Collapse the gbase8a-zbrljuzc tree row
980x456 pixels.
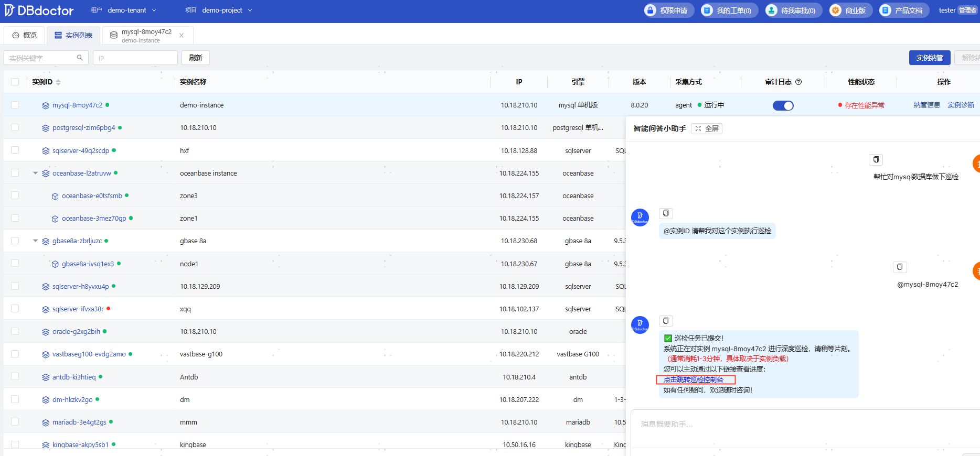pyautogui.click(x=35, y=241)
